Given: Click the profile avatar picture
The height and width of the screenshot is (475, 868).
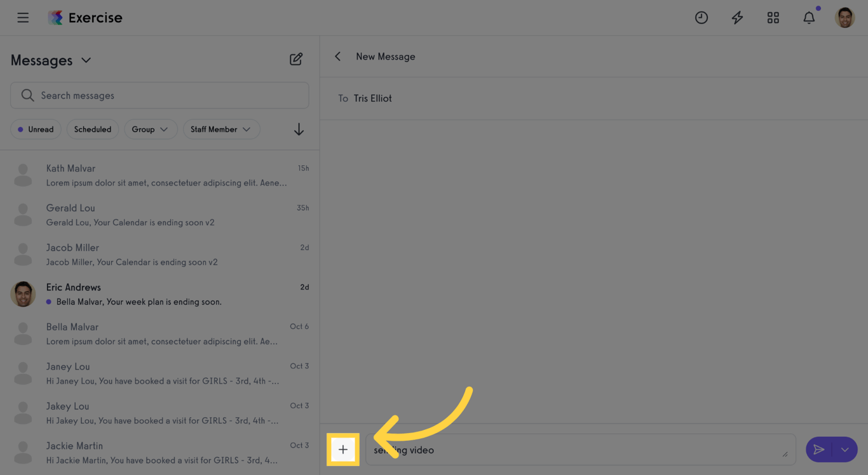Looking at the screenshot, I should [x=845, y=17].
